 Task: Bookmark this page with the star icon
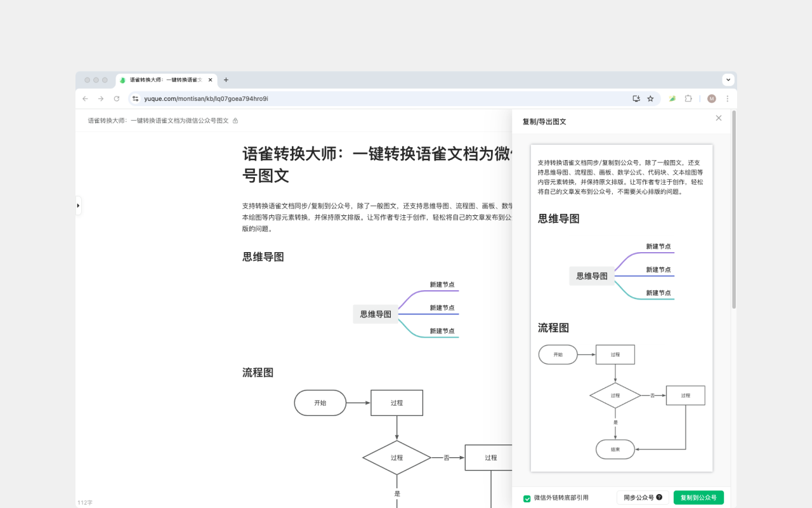650,98
